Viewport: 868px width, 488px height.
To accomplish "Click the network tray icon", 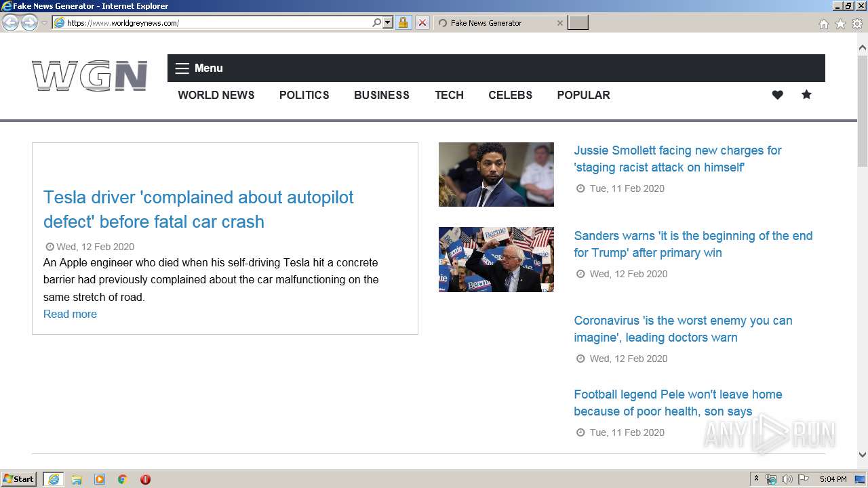I will [771, 479].
